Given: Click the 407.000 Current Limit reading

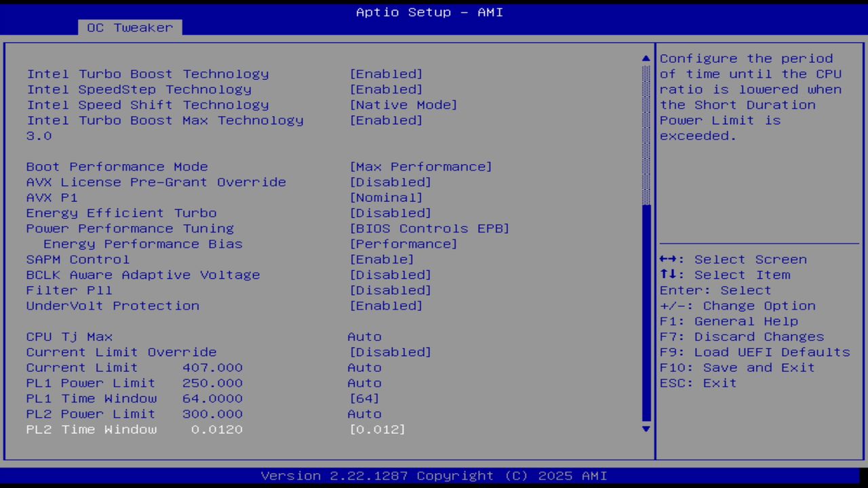Looking at the screenshot, I should tap(213, 368).
